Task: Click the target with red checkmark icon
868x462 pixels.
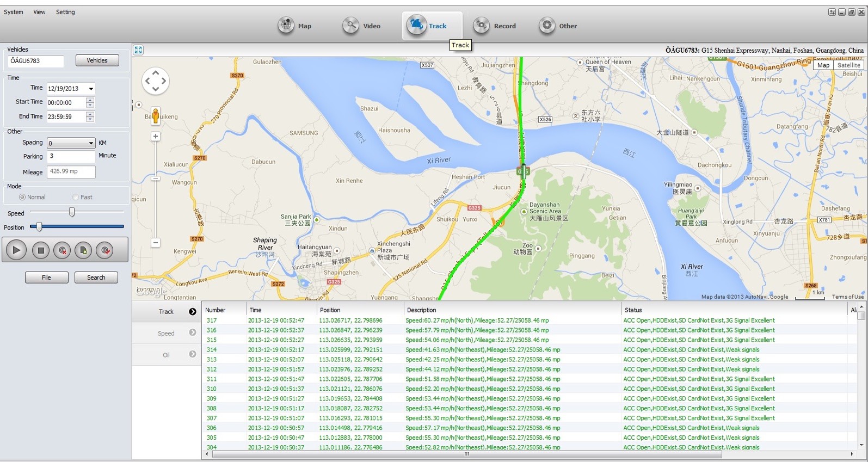Action: [x=105, y=250]
